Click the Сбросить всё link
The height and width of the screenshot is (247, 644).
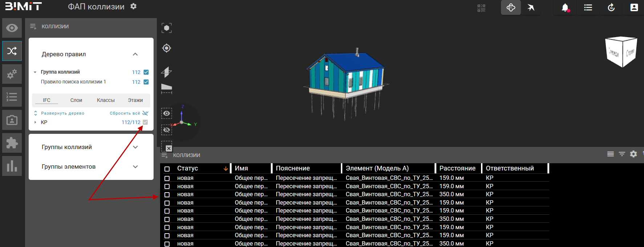(125, 113)
